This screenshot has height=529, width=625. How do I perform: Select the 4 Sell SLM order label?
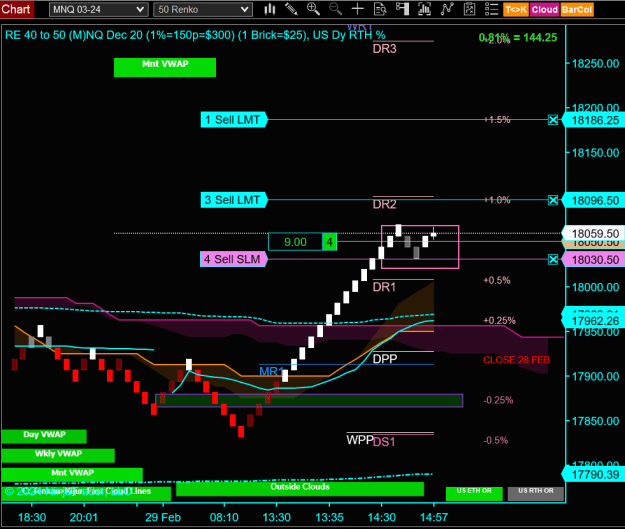coord(234,259)
